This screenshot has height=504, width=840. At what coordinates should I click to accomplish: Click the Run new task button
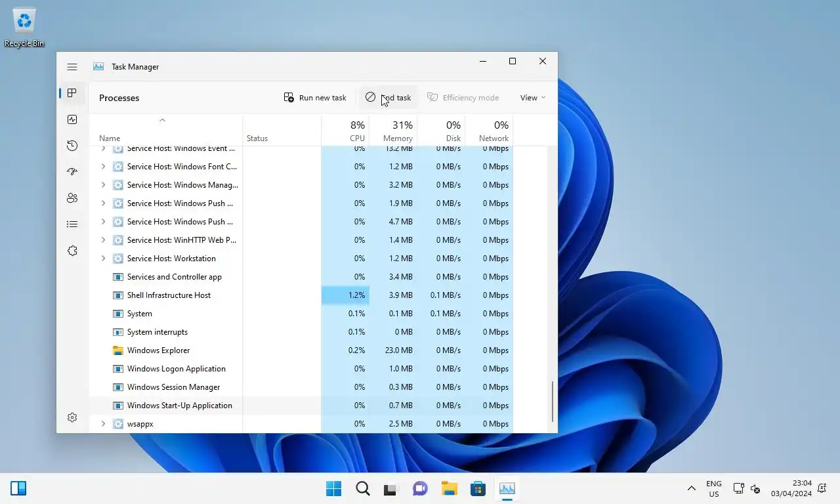point(315,98)
